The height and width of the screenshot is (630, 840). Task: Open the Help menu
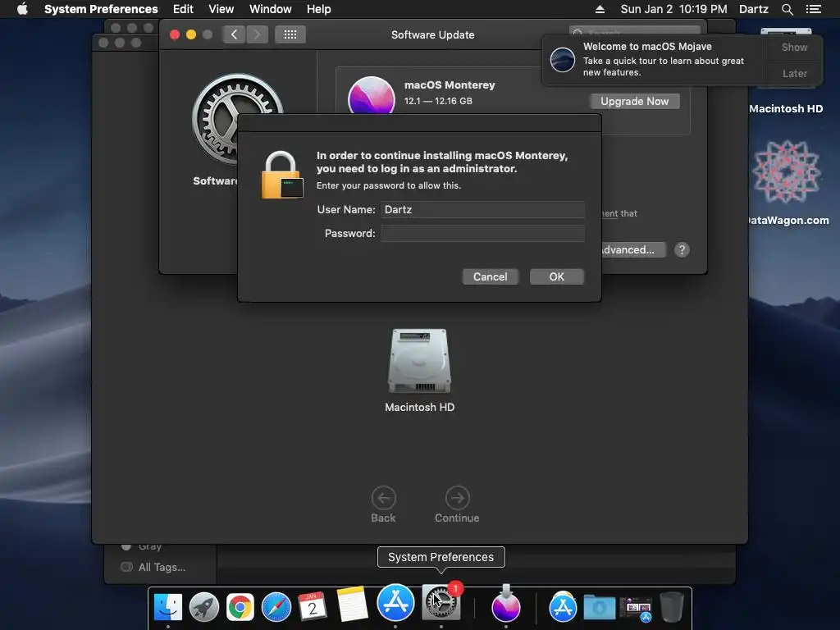tap(319, 9)
